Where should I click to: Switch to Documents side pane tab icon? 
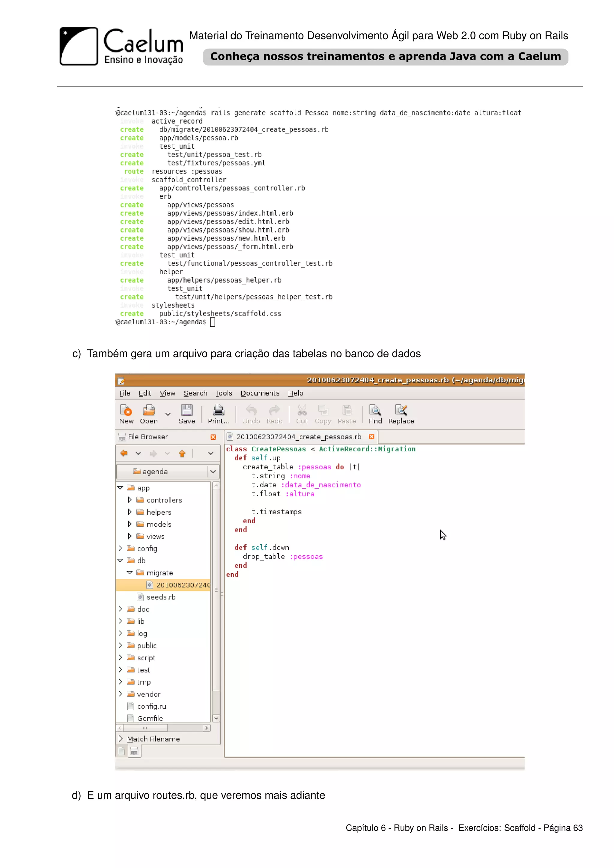[x=121, y=751]
